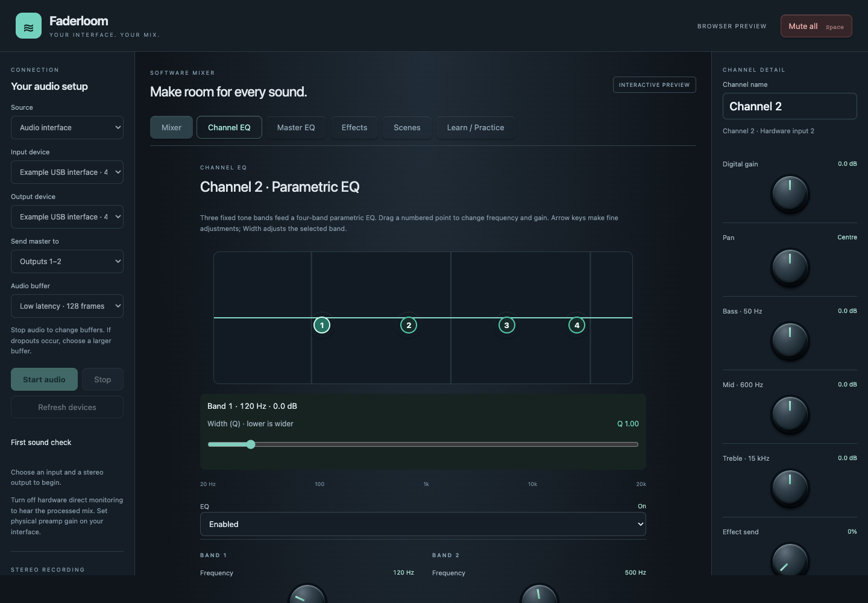The height and width of the screenshot is (603, 868).
Task: Click the 10k frequency axis label
Action: point(532,484)
